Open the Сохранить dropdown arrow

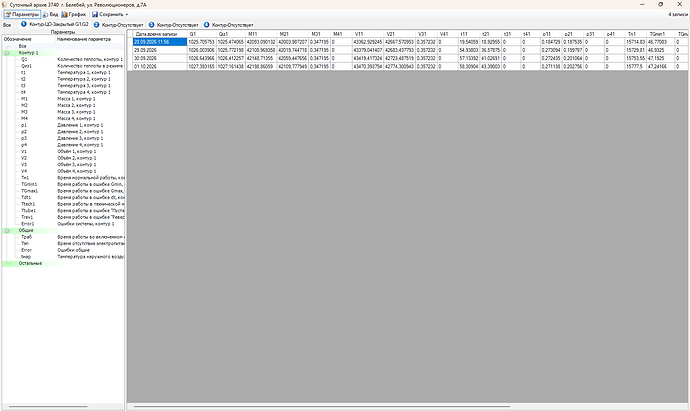pyautogui.click(x=127, y=15)
